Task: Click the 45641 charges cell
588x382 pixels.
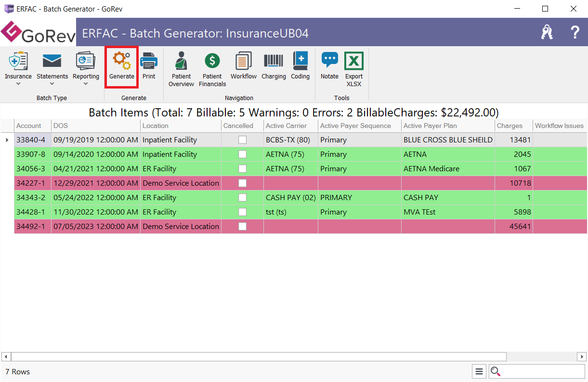Action: click(513, 227)
